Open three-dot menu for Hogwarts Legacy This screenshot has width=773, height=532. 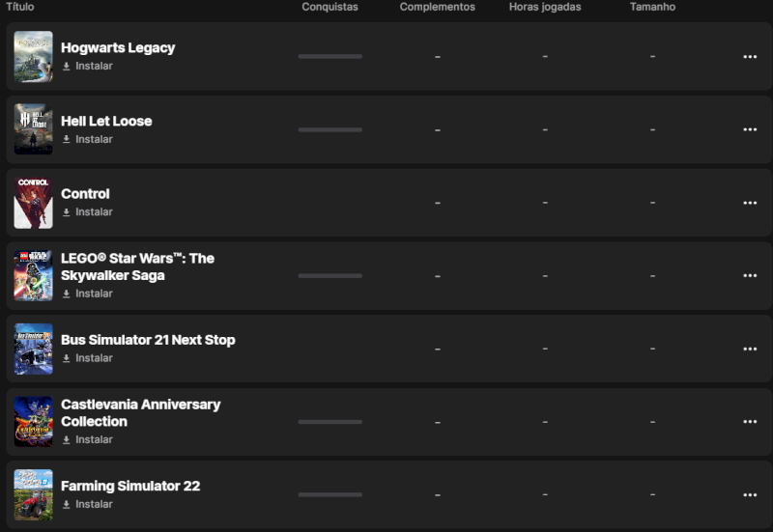coord(750,57)
